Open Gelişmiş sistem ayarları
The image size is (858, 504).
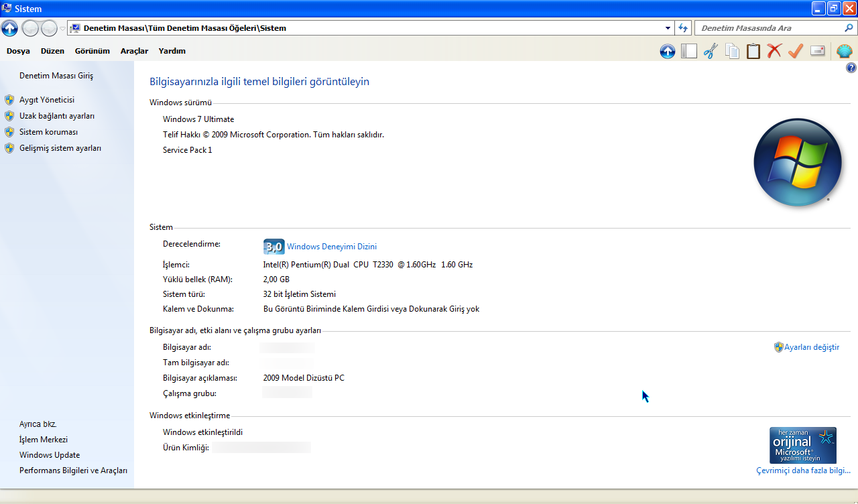[60, 148]
